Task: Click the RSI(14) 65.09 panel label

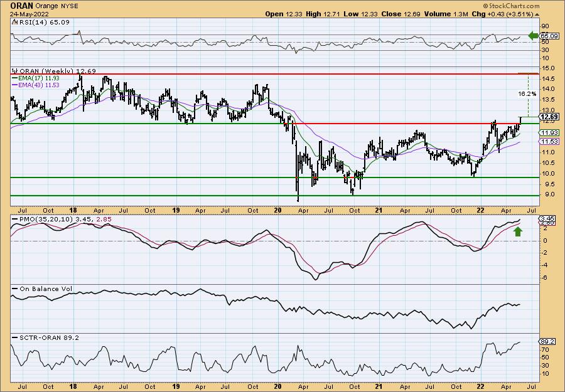Action: tap(43, 22)
